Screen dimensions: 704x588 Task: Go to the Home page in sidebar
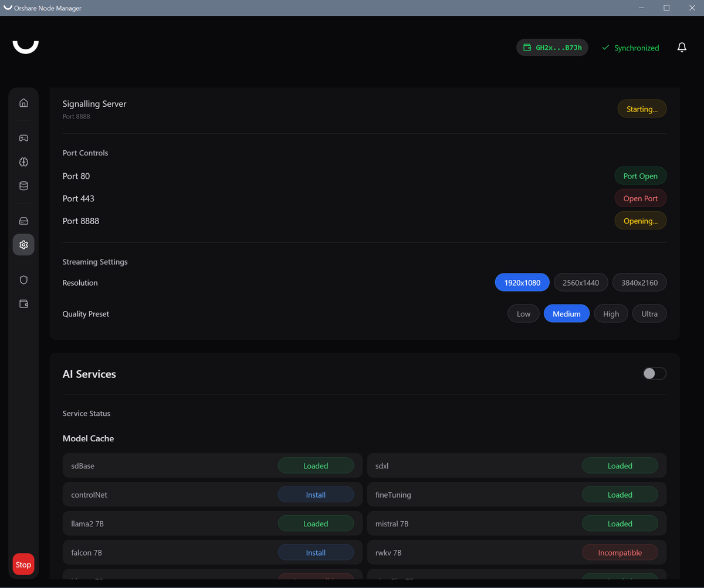(x=23, y=103)
